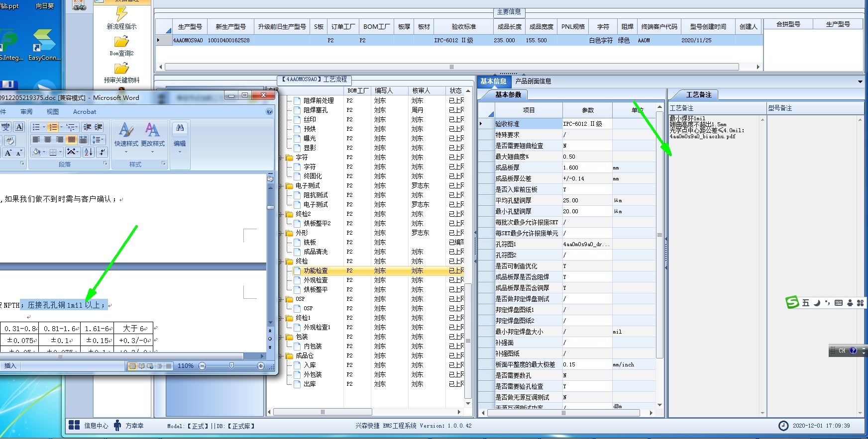The height and width of the screenshot is (439, 868).
Task: Click Word zoom out minus button
Action: pyautogui.click(x=202, y=366)
